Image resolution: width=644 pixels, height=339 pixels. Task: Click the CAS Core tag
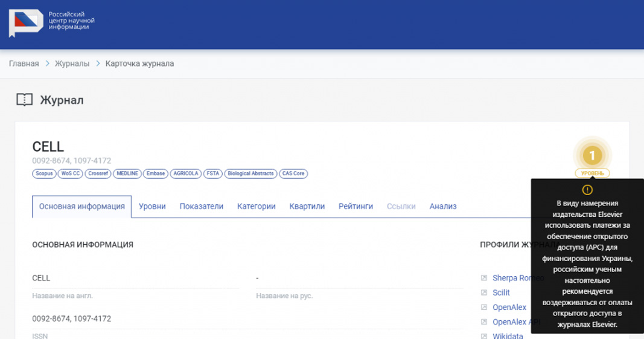(x=293, y=173)
